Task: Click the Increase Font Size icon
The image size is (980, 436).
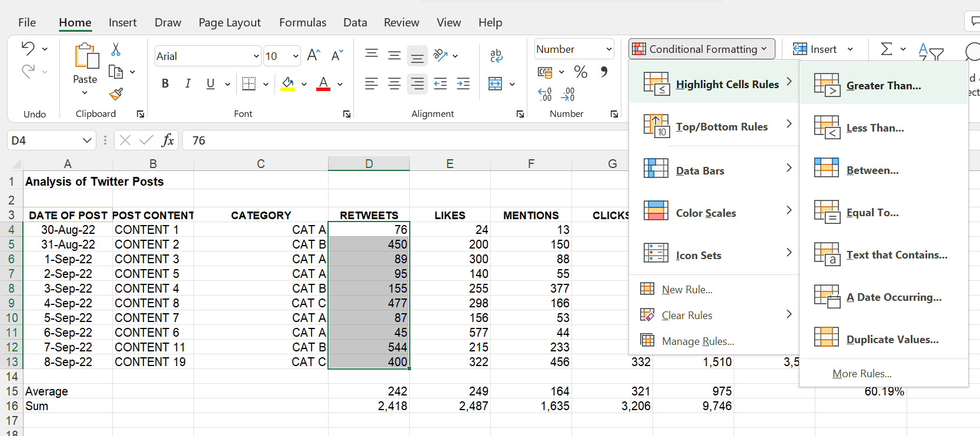Action: 313,55
